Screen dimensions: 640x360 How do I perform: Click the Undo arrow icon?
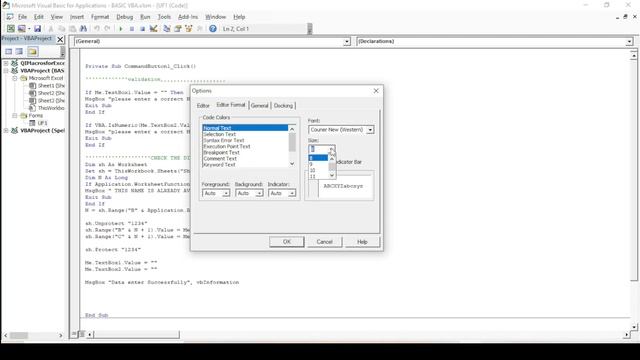(x=97, y=29)
